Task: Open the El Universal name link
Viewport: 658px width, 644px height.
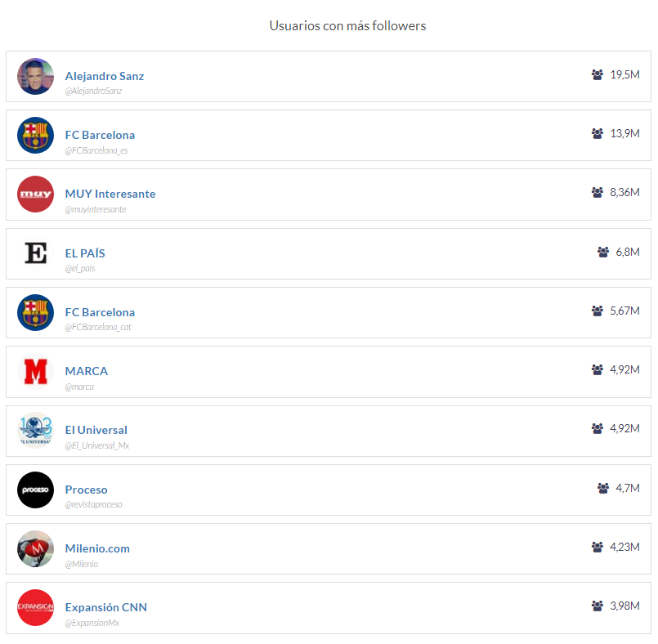Action: 96,430
